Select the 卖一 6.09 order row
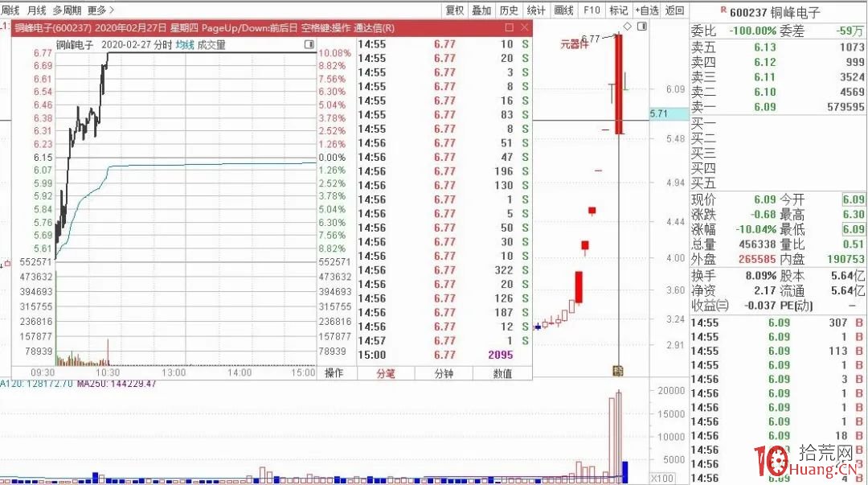 pos(778,106)
